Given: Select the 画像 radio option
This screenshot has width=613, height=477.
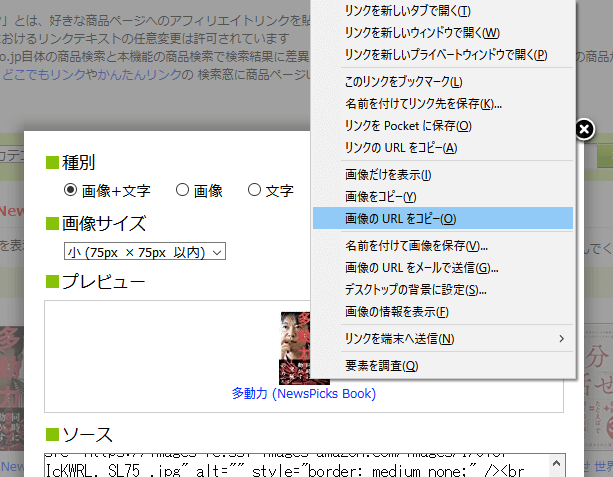Looking at the screenshot, I should (x=183, y=190).
